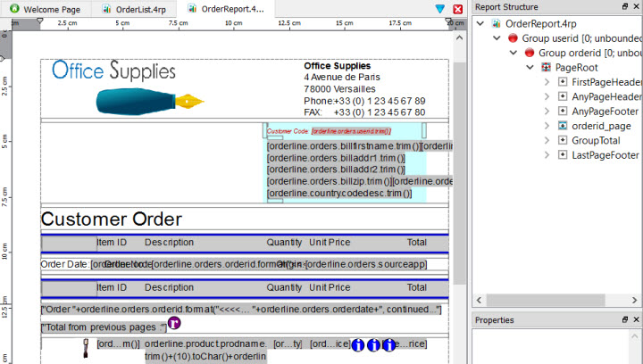Undock the Report Structure panel
Screen dimensions: 643x364
click(x=624, y=6)
